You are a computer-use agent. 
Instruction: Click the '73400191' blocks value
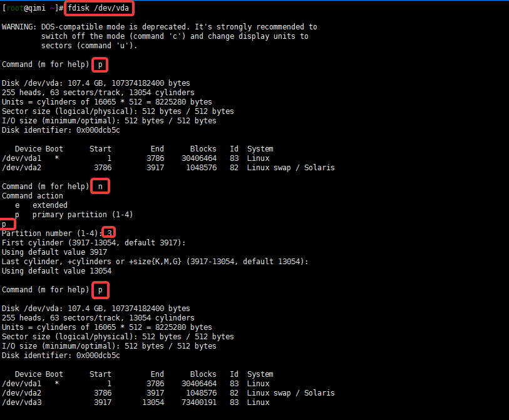(199, 402)
